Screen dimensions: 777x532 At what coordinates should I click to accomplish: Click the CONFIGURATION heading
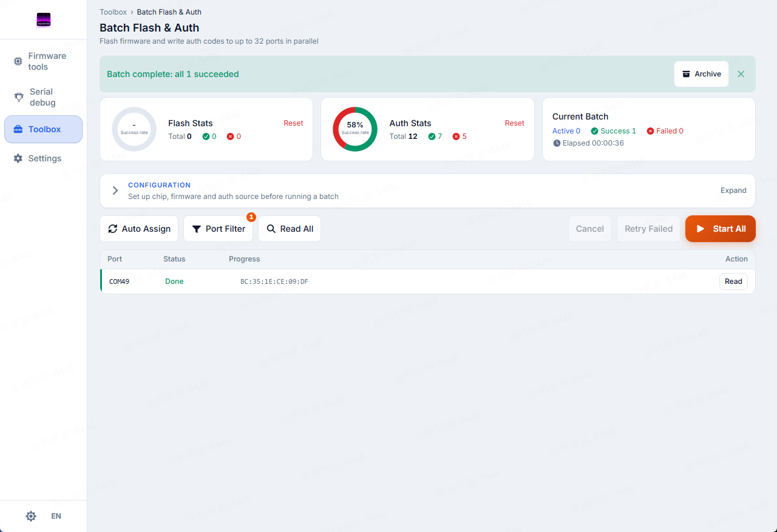(x=159, y=185)
